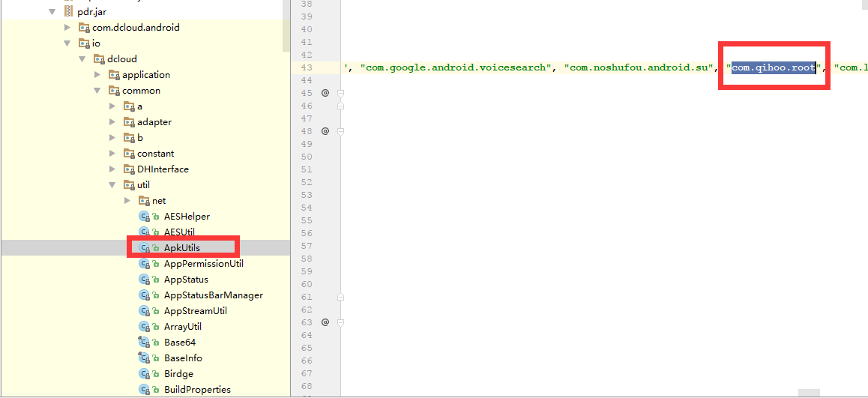The image size is (868, 398).
Task: Click the override marker on line 45
Action: pos(325,92)
